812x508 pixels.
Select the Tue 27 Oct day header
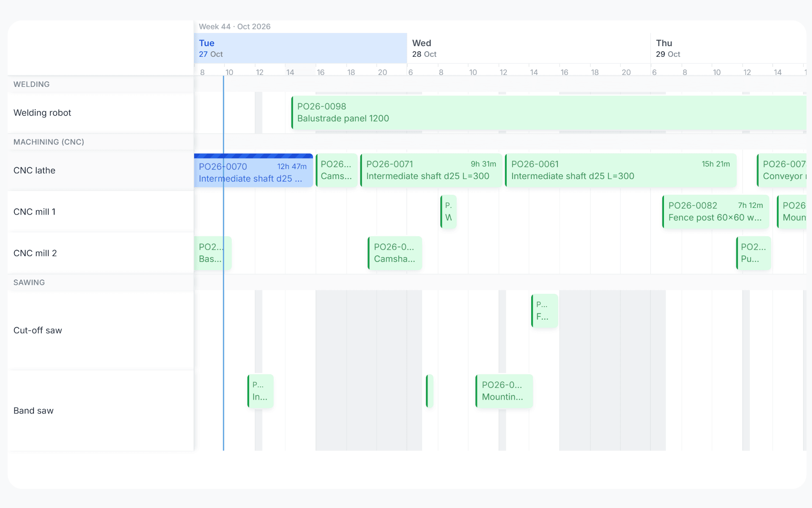[300, 48]
